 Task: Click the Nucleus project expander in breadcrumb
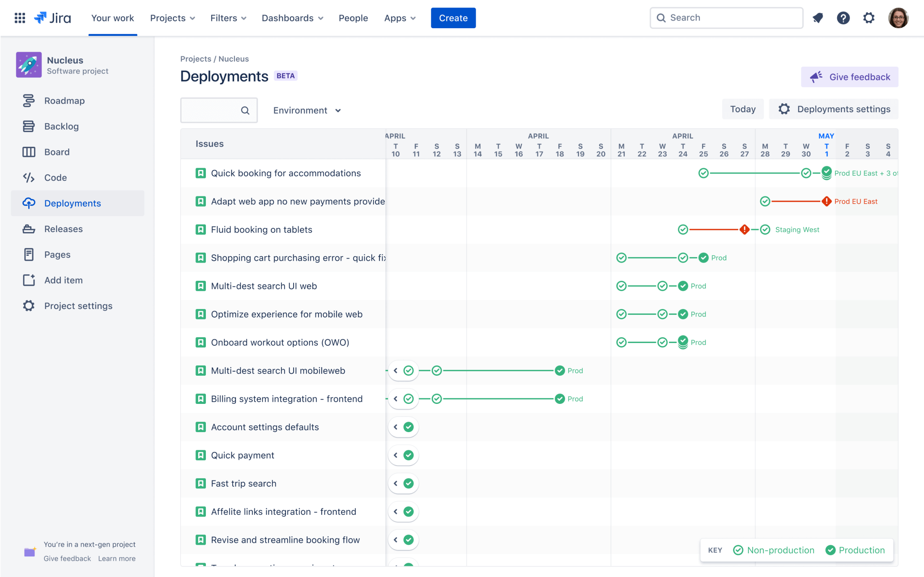(x=234, y=59)
